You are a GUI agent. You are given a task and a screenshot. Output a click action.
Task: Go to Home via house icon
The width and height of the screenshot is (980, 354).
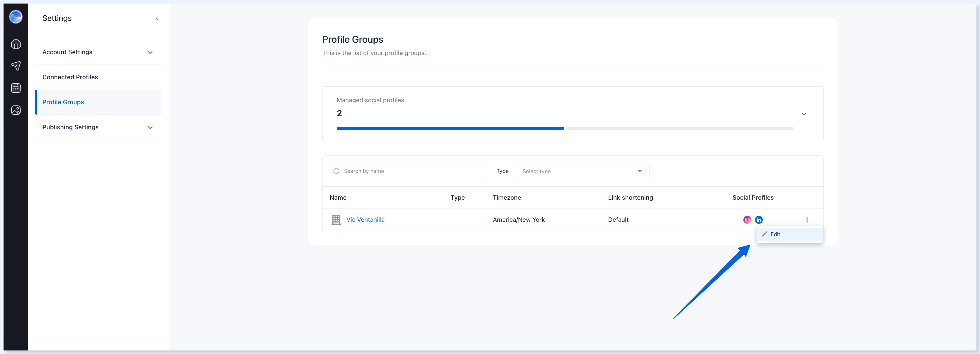[x=16, y=44]
